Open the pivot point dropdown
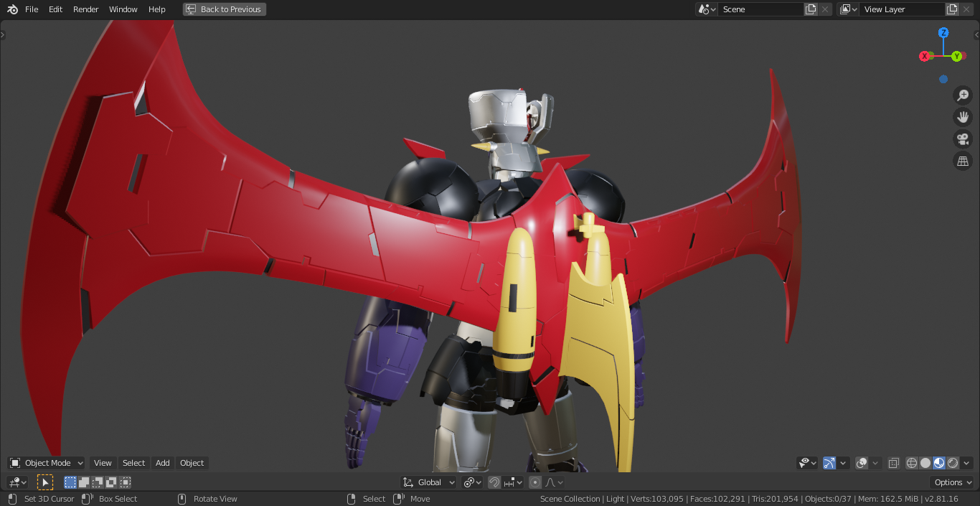This screenshot has width=980, height=506. click(473, 482)
